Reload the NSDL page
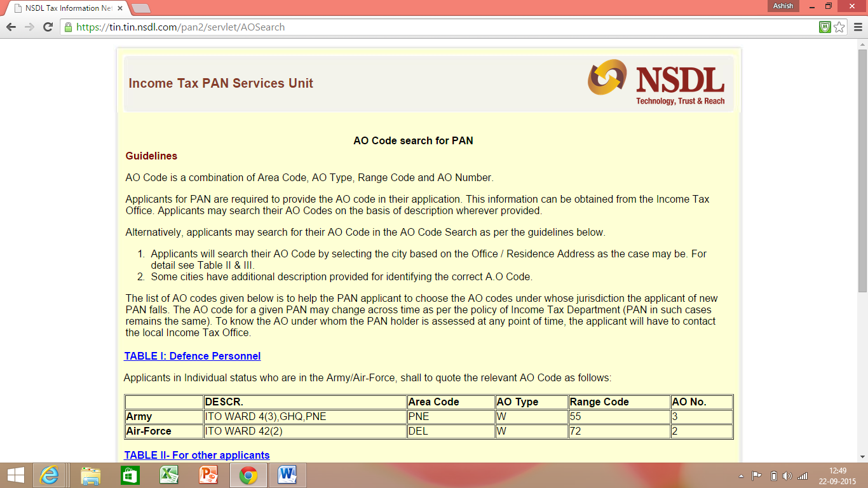 pos(48,27)
